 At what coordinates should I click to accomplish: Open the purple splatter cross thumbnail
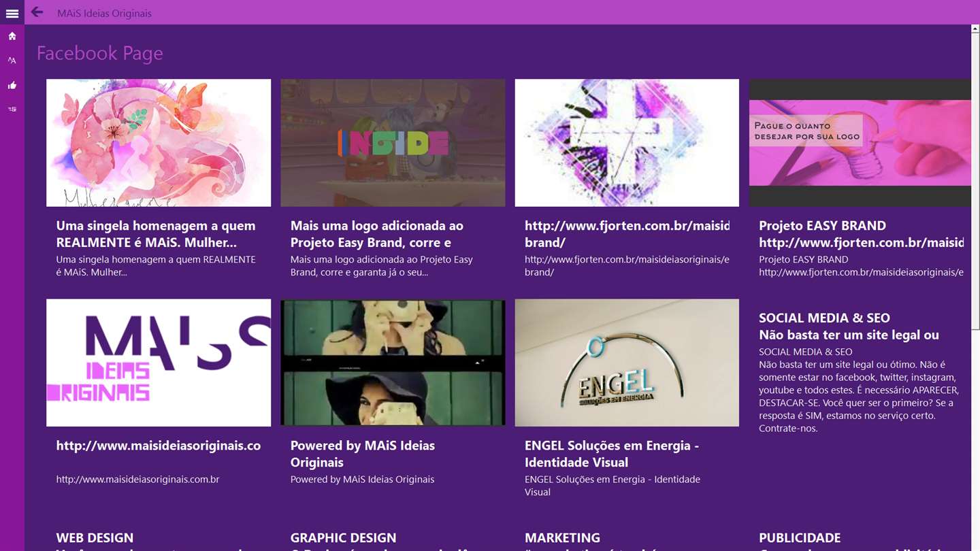[x=627, y=143]
